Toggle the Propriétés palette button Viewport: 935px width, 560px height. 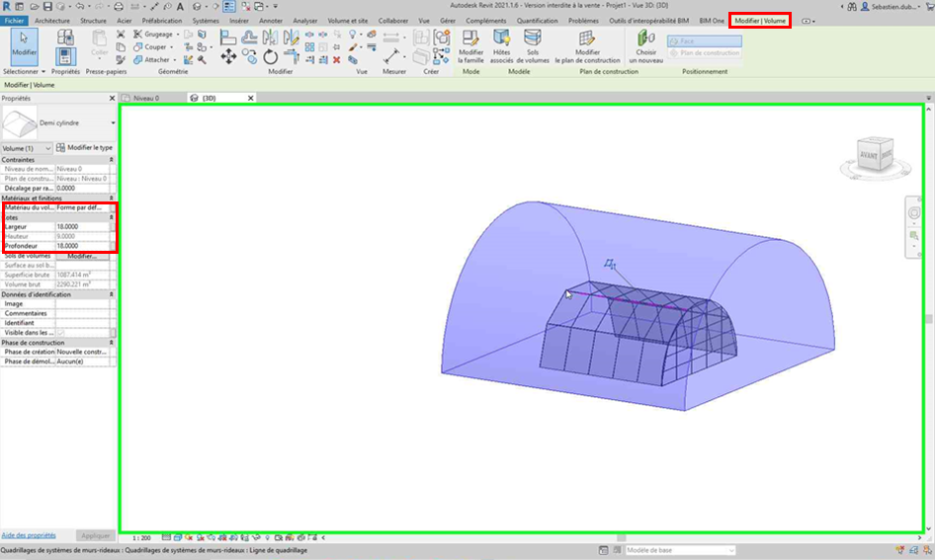tap(65, 55)
